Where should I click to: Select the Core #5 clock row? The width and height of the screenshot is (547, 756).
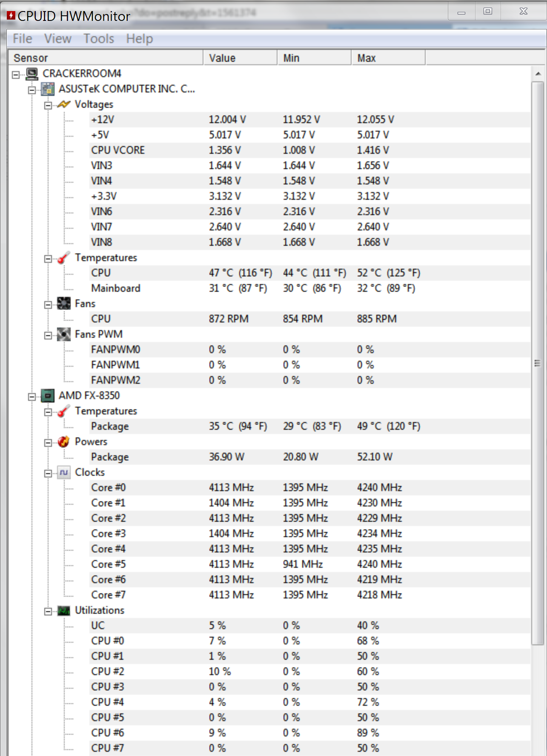[310, 564]
